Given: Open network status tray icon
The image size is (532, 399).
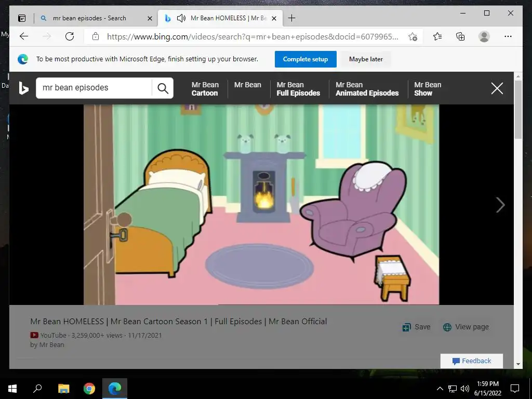Looking at the screenshot, I should 453,389.
